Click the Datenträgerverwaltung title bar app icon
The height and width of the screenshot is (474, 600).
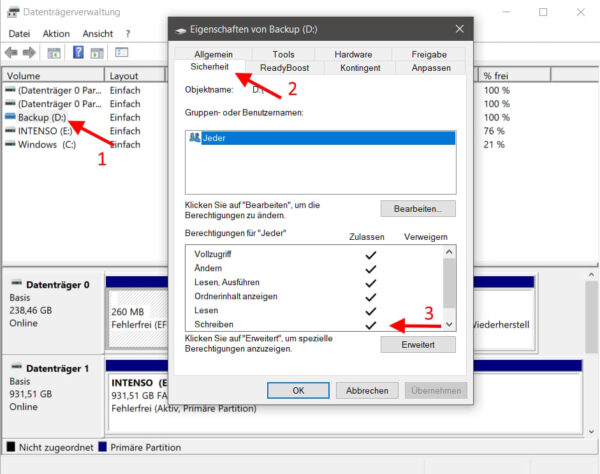click(x=13, y=12)
